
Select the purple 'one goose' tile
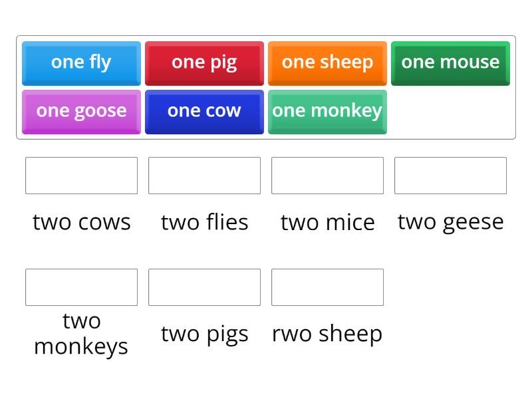(x=81, y=110)
